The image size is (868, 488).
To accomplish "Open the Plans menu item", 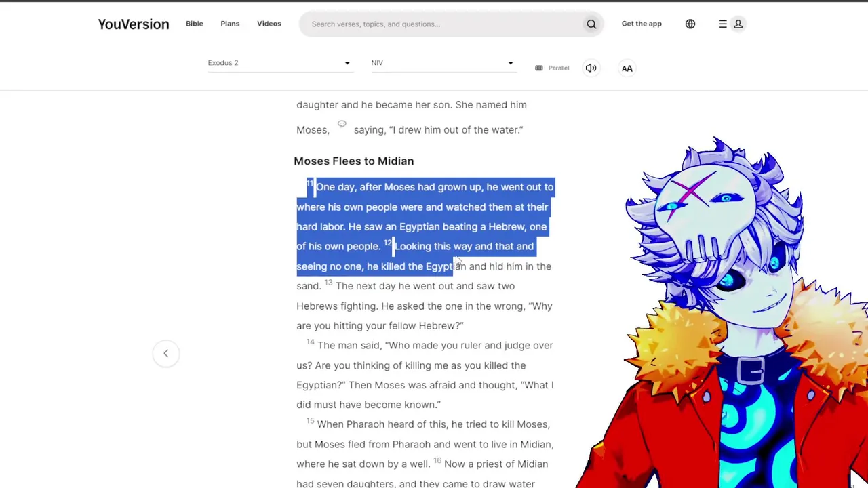I will (x=230, y=24).
